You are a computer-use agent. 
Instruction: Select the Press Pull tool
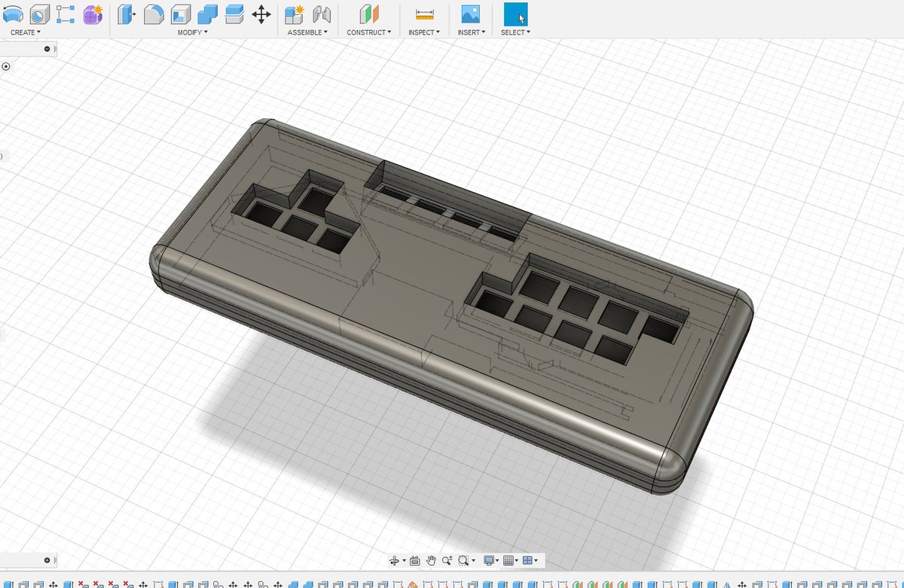point(126,14)
